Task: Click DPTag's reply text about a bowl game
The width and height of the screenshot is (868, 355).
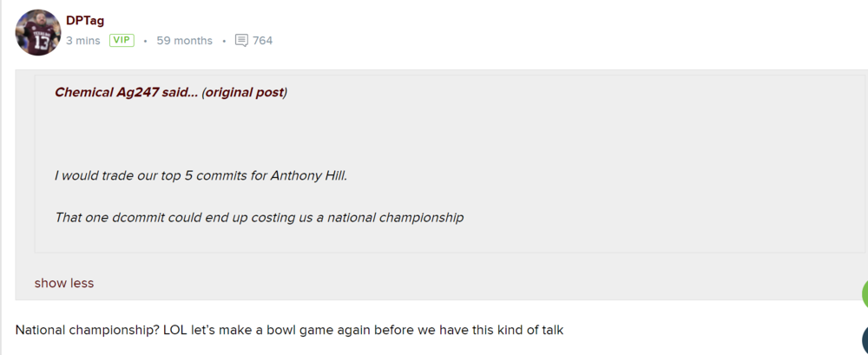Action: coord(290,331)
